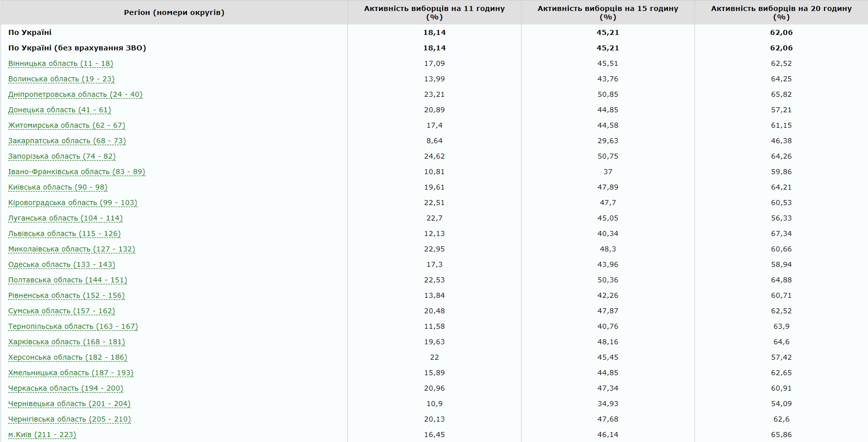Go to Харківська область (168 - 181)

click(67, 342)
